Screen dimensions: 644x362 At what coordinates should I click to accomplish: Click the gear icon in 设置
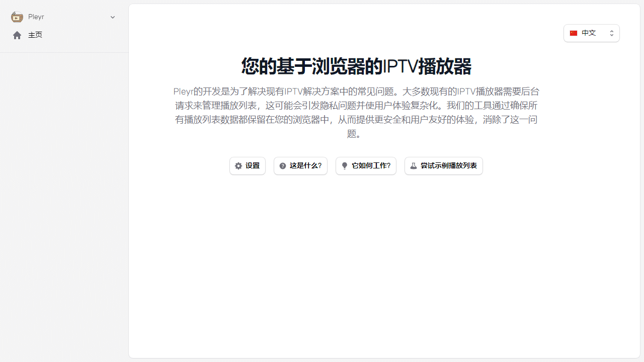coord(238,166)
